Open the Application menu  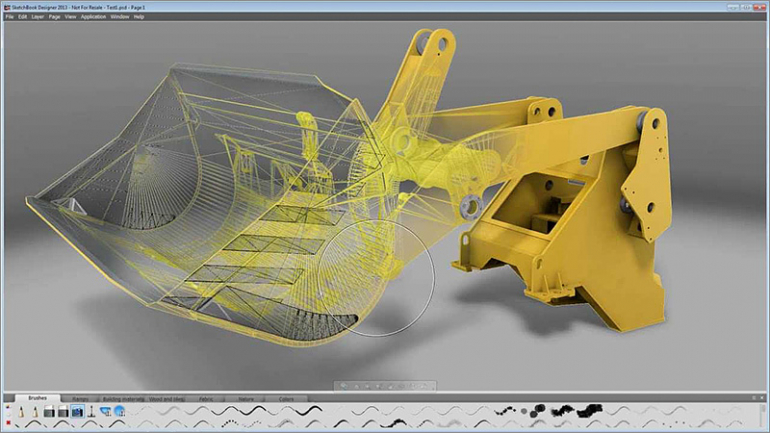tap(93, 17)
